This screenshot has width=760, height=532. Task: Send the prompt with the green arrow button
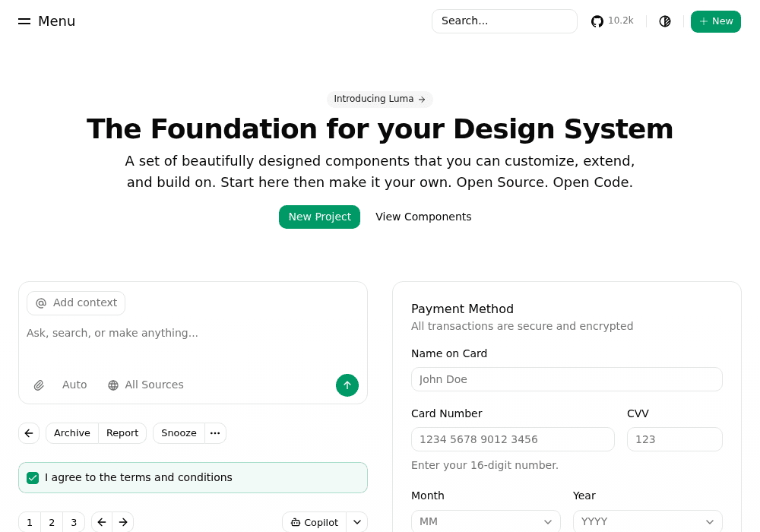coord(347,385)
